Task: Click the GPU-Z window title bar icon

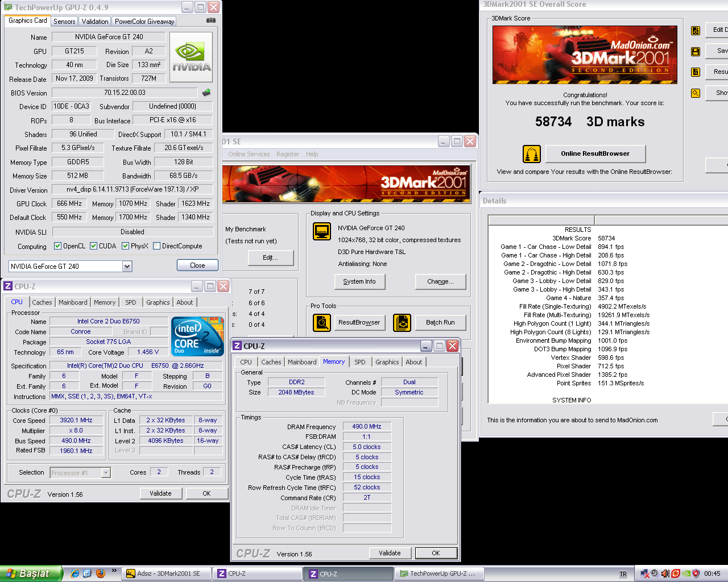Action: (x=8, y=7)
